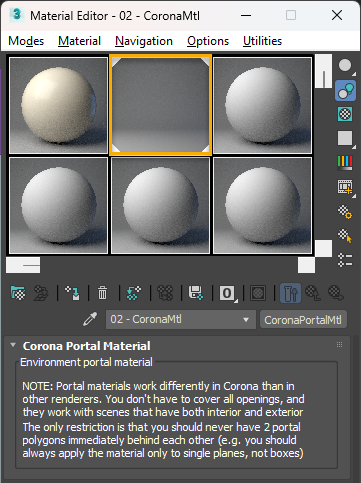361x483 pixels.
Task: Toggle the checkered Background for sample slots
Action: coord(345,114)
